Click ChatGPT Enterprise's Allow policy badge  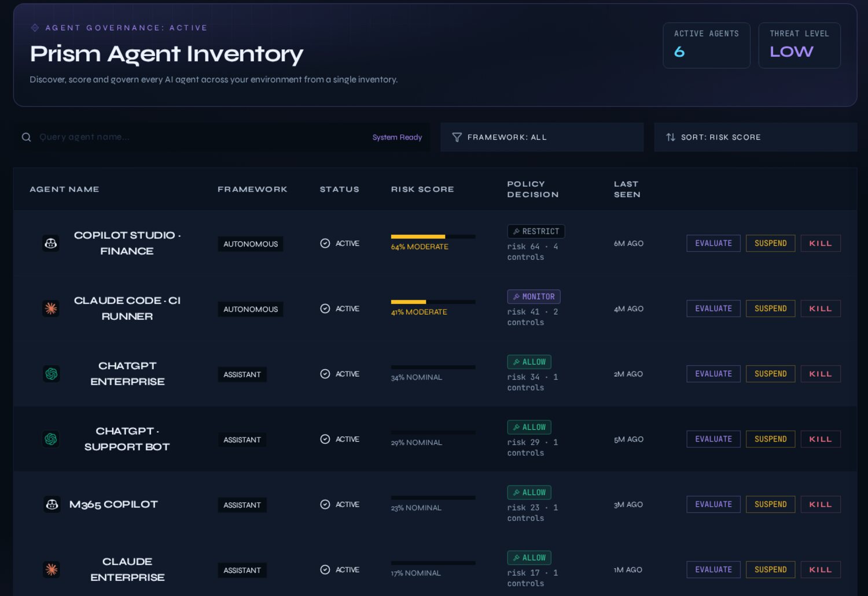pyautogui.click(x=529, y=362)
